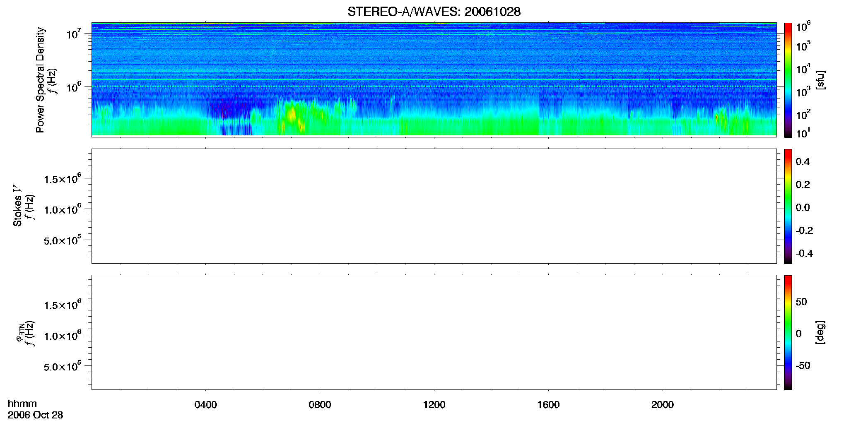Select the "2006 Oct 28" date label
This screenshot has width=868, height=447.
pyautogui.click(x=36, y=415)
